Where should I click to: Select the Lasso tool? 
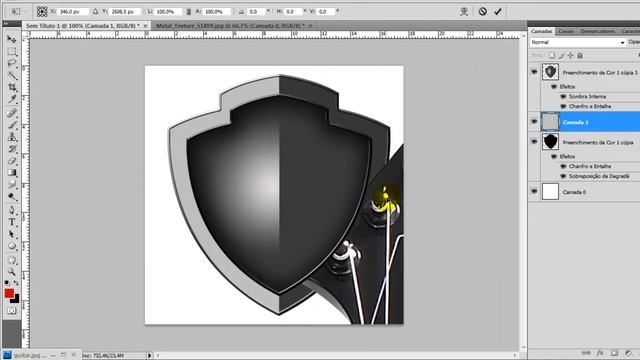pos(12,63)
